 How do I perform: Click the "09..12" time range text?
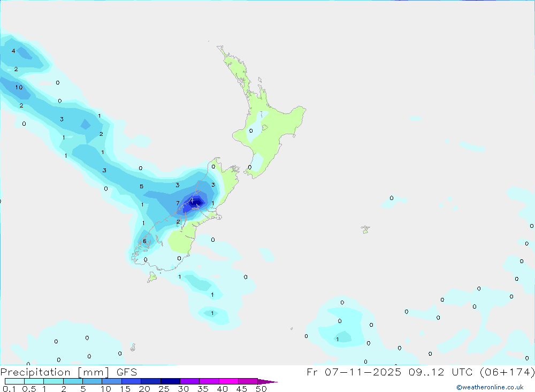(x=426, y=372)
